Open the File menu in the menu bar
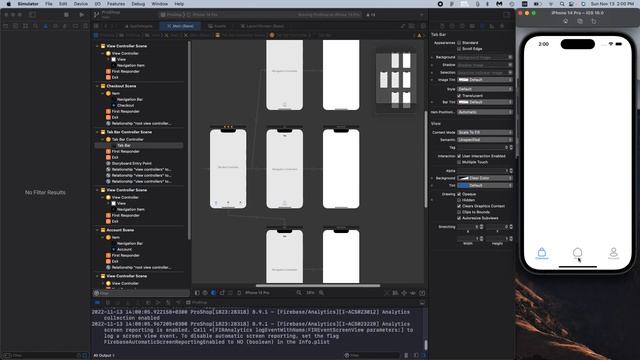 tap(49, 4)
